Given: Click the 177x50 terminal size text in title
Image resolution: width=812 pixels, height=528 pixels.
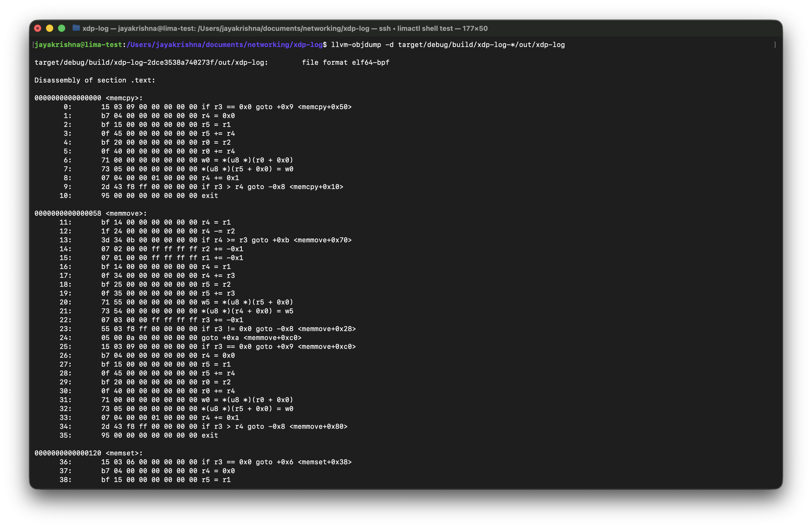Looking at the screenshot, I should click(x=475, y=28).
